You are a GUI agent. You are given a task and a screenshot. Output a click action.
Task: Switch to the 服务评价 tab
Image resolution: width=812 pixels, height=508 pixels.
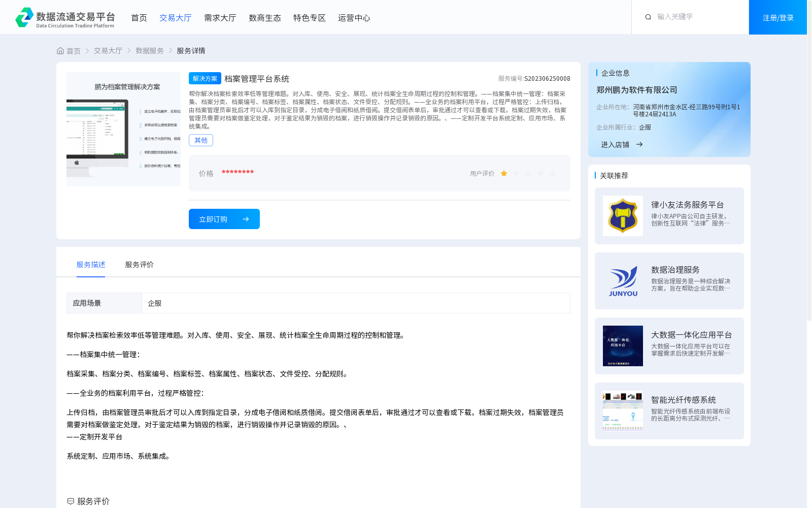coord(139,265)
